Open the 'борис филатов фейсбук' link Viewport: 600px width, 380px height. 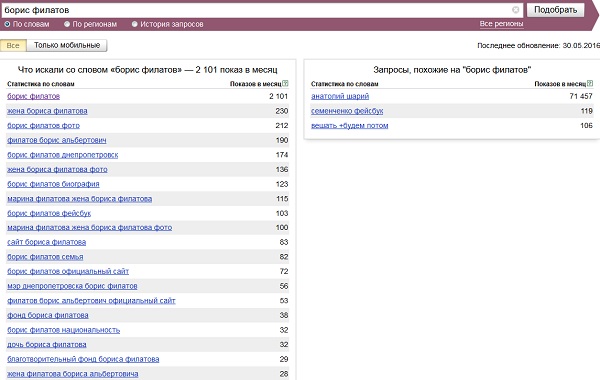click(x=49, y=214)
